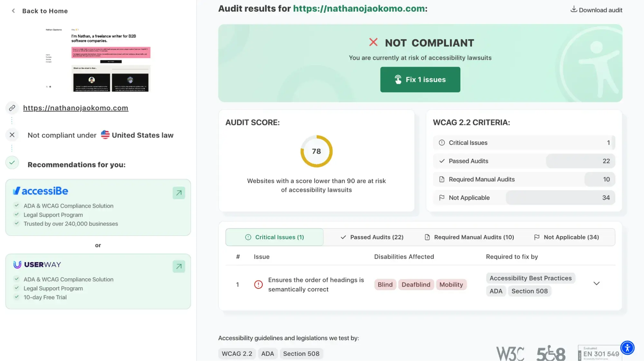Expand the heading order issue row chevron
The width and height of the screenshot is (644, 361).
point(596,283)
